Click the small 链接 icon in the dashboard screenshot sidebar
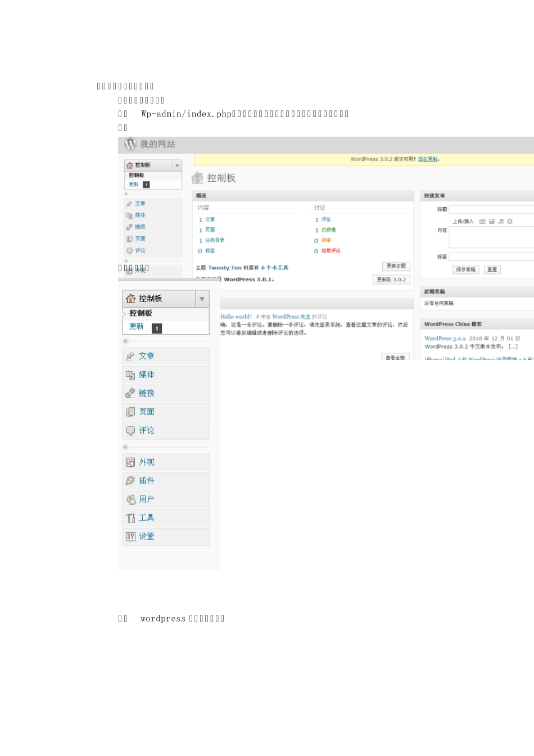The height and width of the screenshot is (756, 534). 129,227
